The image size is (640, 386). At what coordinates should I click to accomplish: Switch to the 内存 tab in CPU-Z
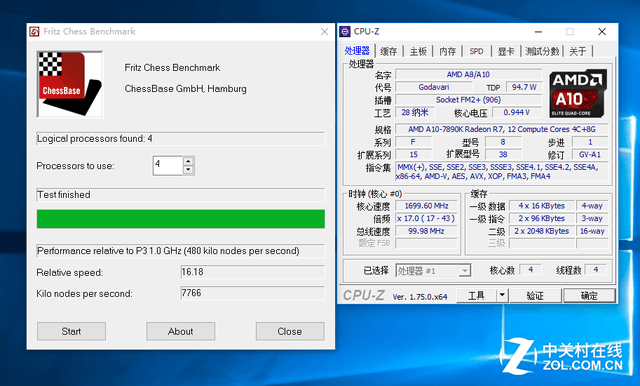[448, 51]
